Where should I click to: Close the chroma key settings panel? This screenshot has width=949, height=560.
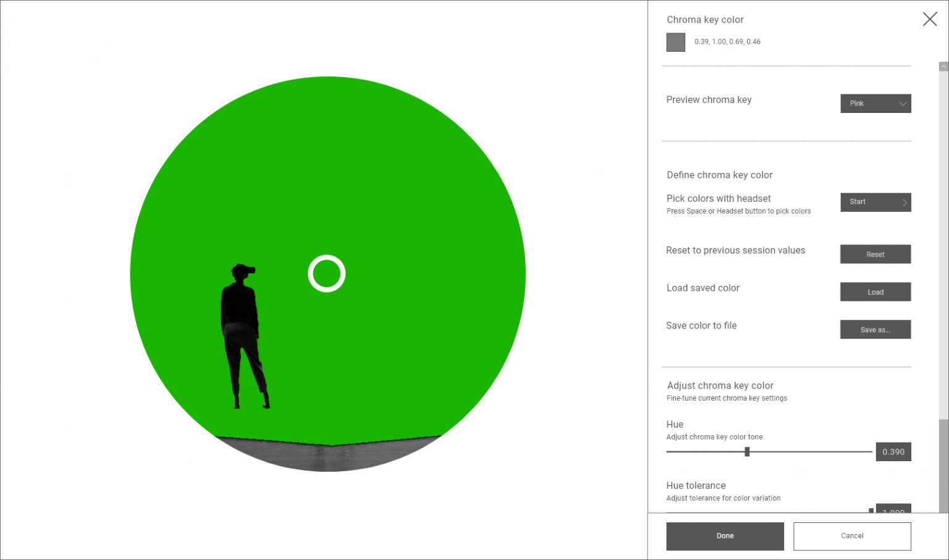[x=929, y=19]
